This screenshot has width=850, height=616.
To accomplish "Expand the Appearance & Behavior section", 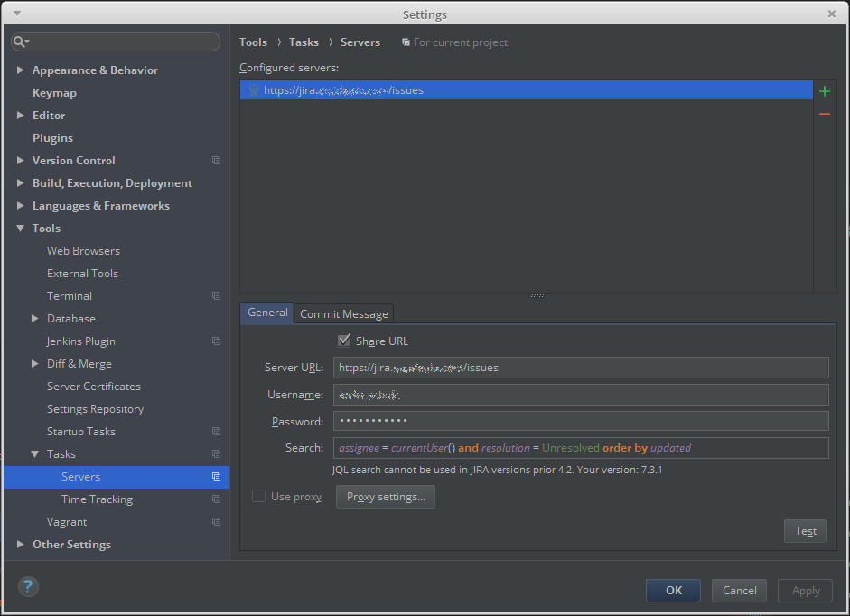I will pyautogui.click(x=21, y=70).
